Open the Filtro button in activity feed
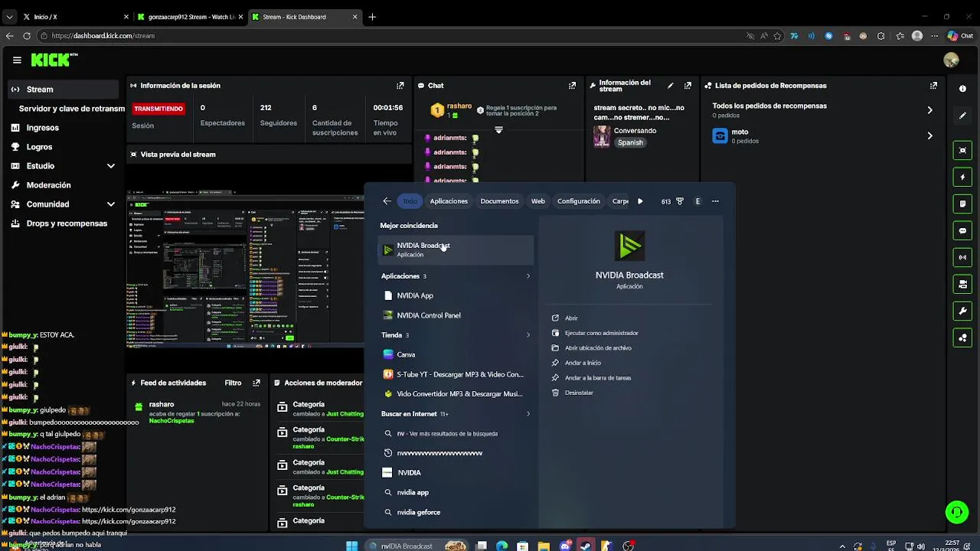 coord(233,383)
